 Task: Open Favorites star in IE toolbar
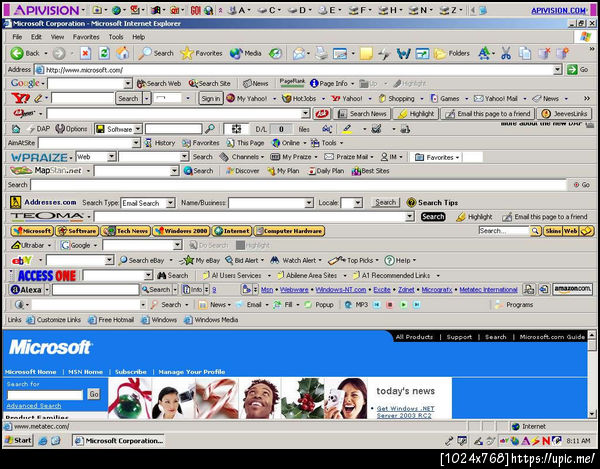coord(201,53)
